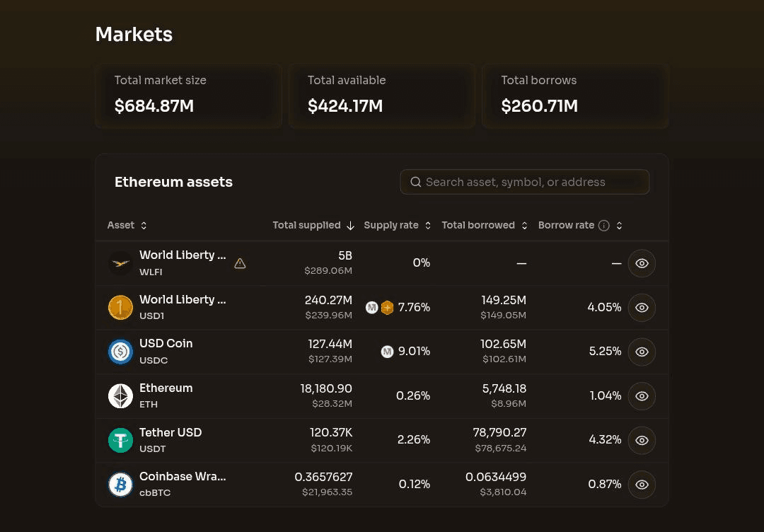Sort the table by Asset column

pos(127,226)
